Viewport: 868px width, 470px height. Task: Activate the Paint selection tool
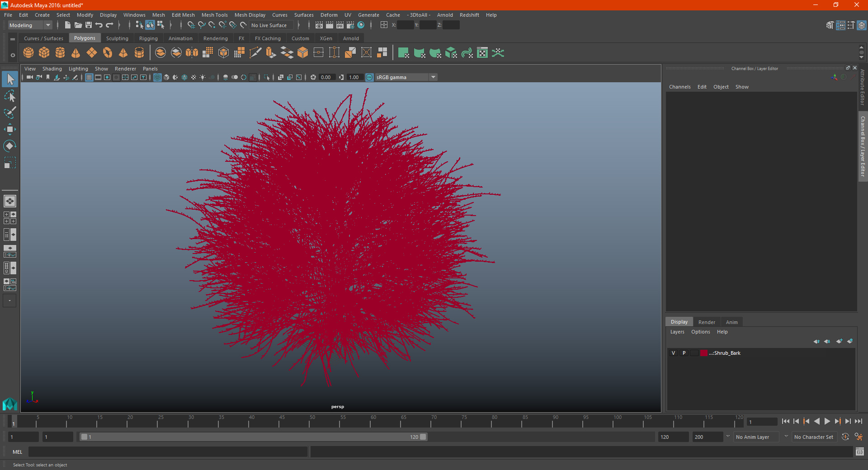click(x=10, y=113)
